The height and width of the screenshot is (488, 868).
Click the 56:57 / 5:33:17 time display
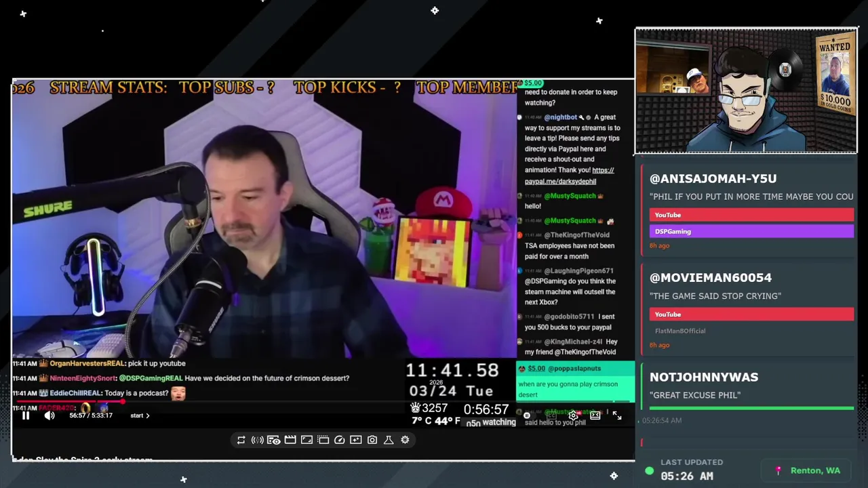pos(91,415)
